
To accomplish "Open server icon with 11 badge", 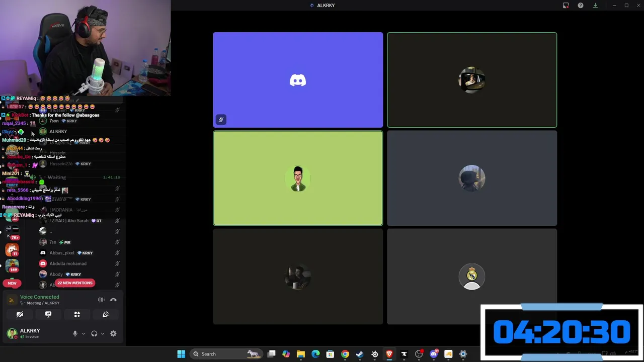I will (12, 249).
